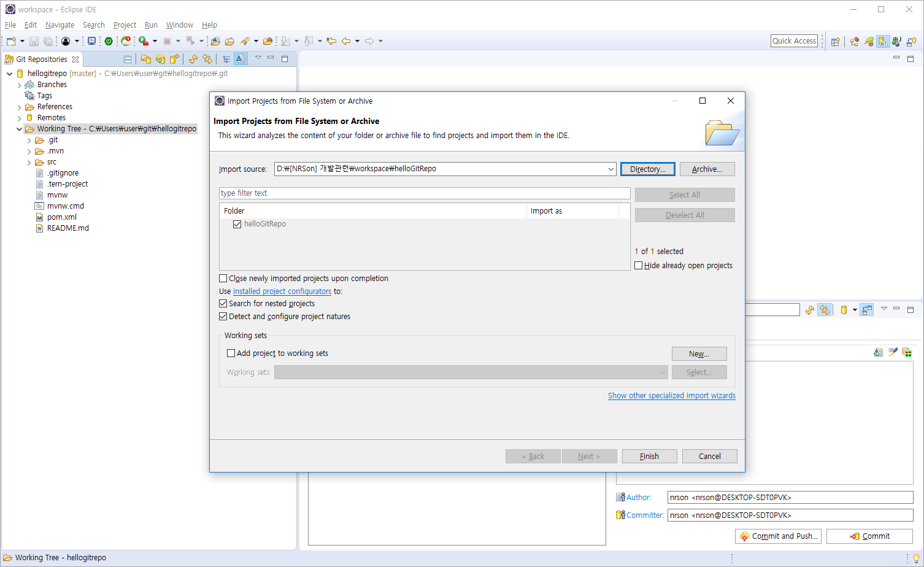Switch to the Team Synchronizing perspective icon
The height and width of the screenshot is (567, 924).
coord(911,42)
